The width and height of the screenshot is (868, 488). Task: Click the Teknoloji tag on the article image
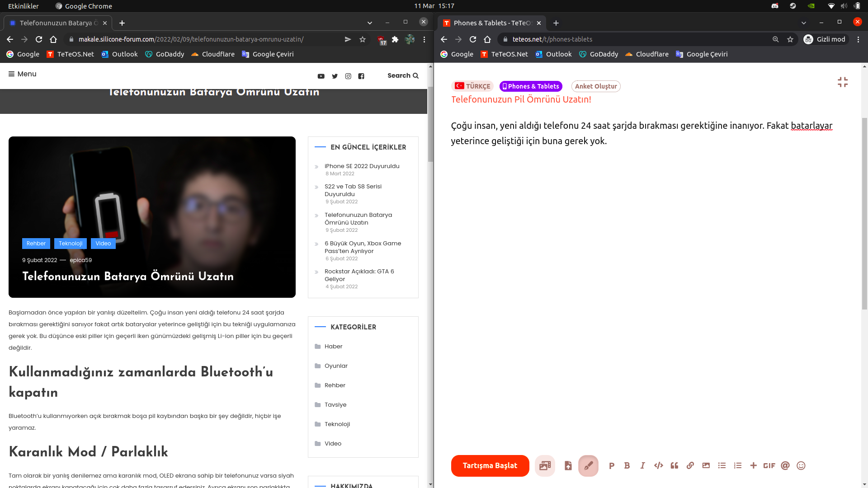click(71, 244)
